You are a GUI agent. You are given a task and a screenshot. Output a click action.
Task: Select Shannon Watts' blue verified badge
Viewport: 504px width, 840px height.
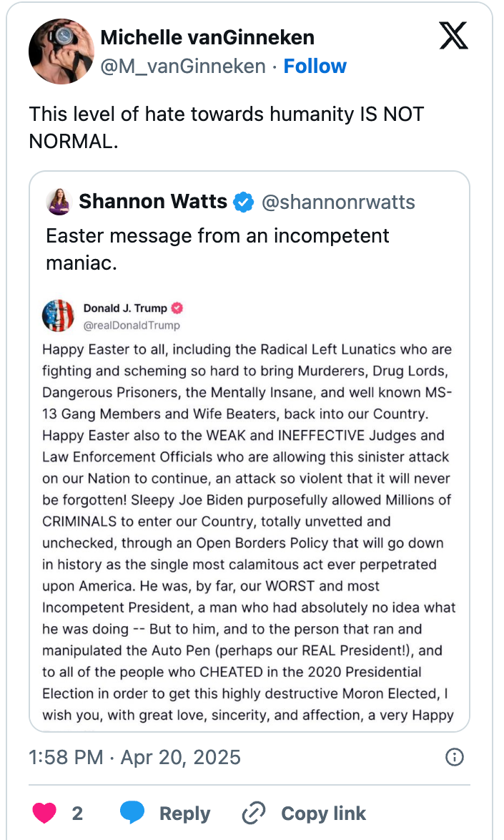pyautogui.click(x=243, y=202)
